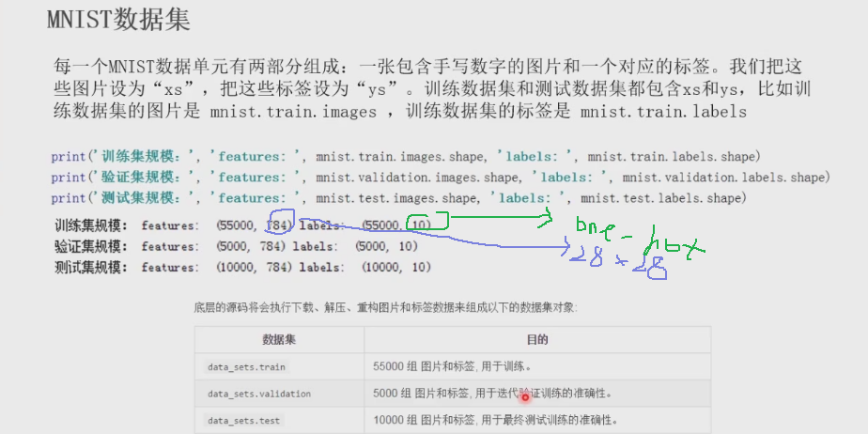Screen dimensions: 868x434
Task: Click "mnist.validation.images.shape" in the code
Action: point(417,178)
